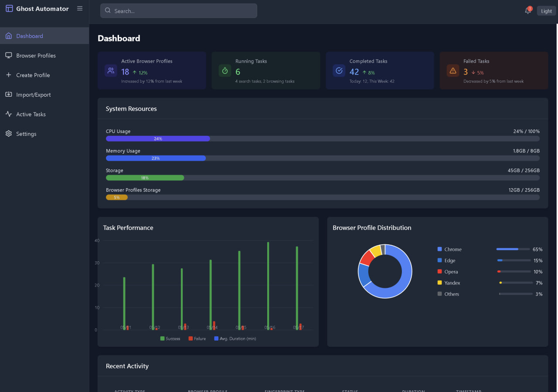The height and width of the screenshot is (392, 558).
Task: Click the Completed Tasks checkmark icon
Action: click(x=339, y=71)
